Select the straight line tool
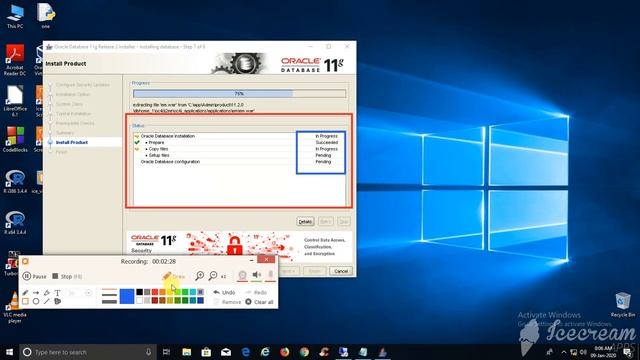This screenshot has height=360, width=640. pyautogui.click(x=47, y=301)
